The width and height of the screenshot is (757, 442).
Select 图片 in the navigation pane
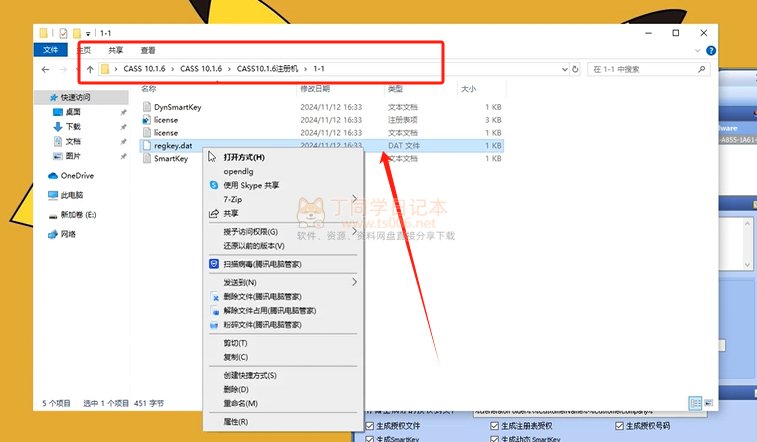tap(73, 156)
